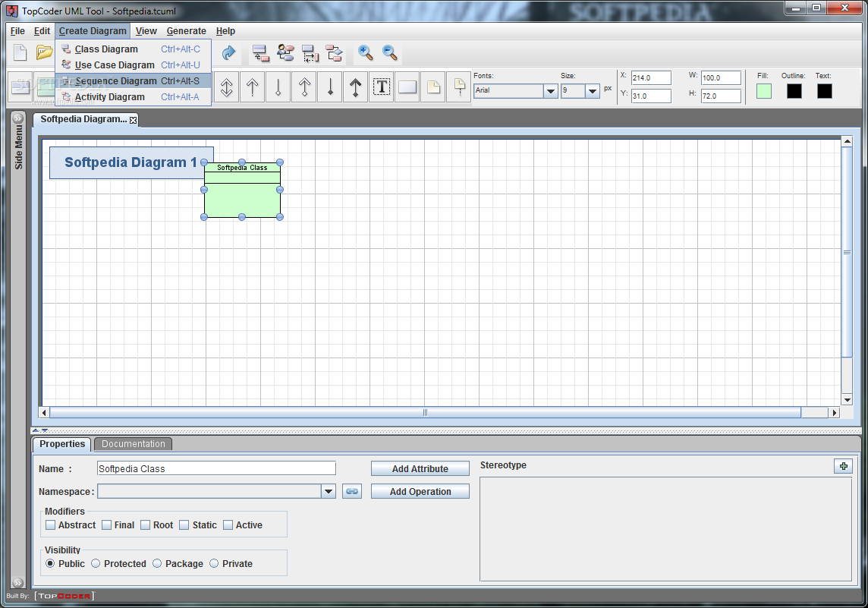
Task: Create a use case diagram from the toolbar icon
Action: pyautogui.click(x=285, y=53)
